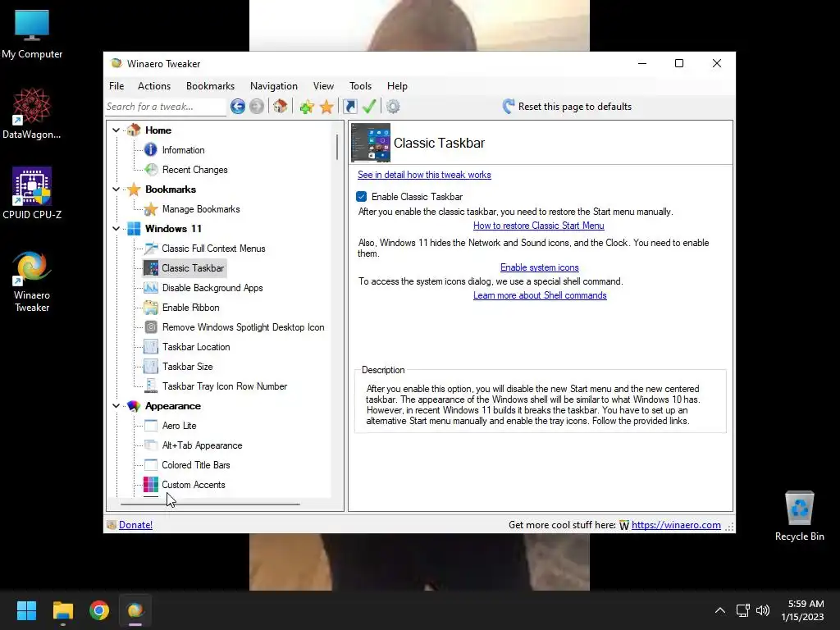Open the Navigation menu
This screenshot has width=840, height=630.
[274, 85]
